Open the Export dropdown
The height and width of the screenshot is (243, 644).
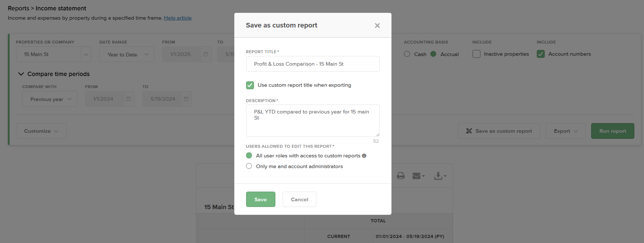566,131
